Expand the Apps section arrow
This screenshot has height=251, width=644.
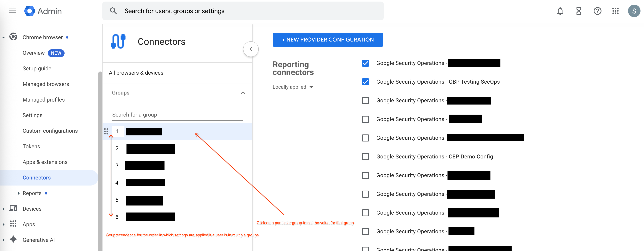pyautogui.click(x=4, y=224)
